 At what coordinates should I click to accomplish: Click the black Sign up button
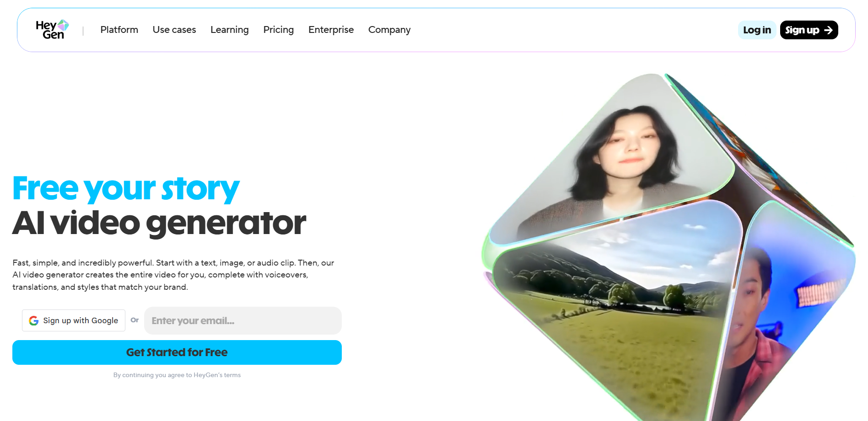pos(809,30)
